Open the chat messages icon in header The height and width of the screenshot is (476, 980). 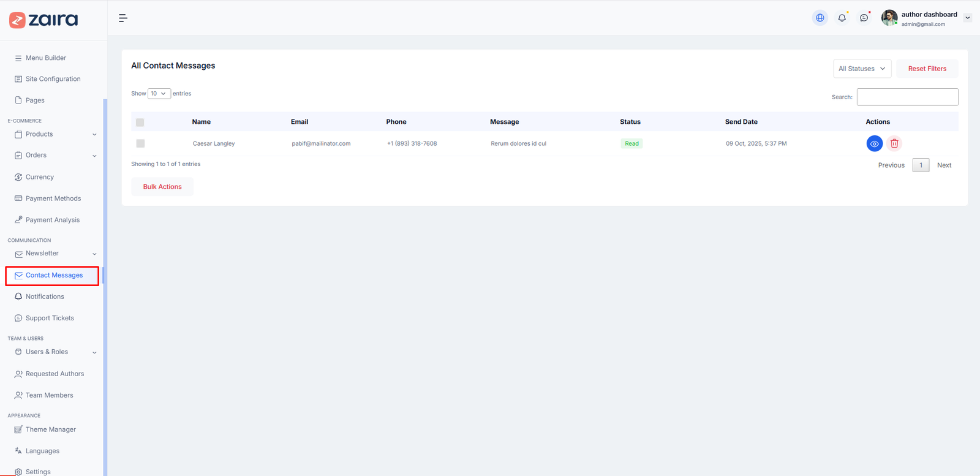[x=864, y=18]
